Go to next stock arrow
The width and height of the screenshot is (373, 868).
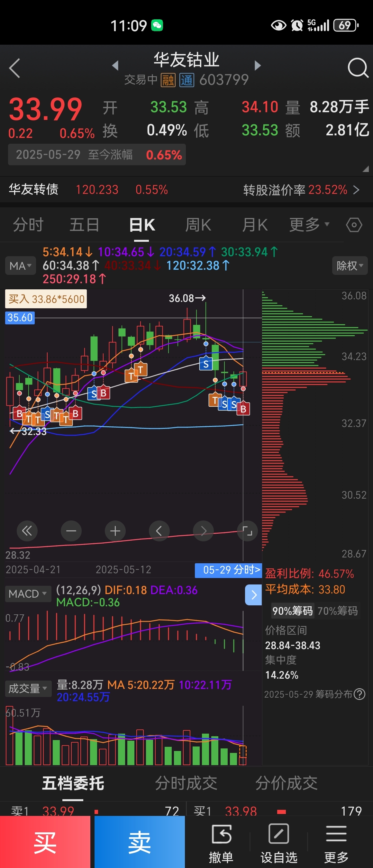tap(258, 65)
